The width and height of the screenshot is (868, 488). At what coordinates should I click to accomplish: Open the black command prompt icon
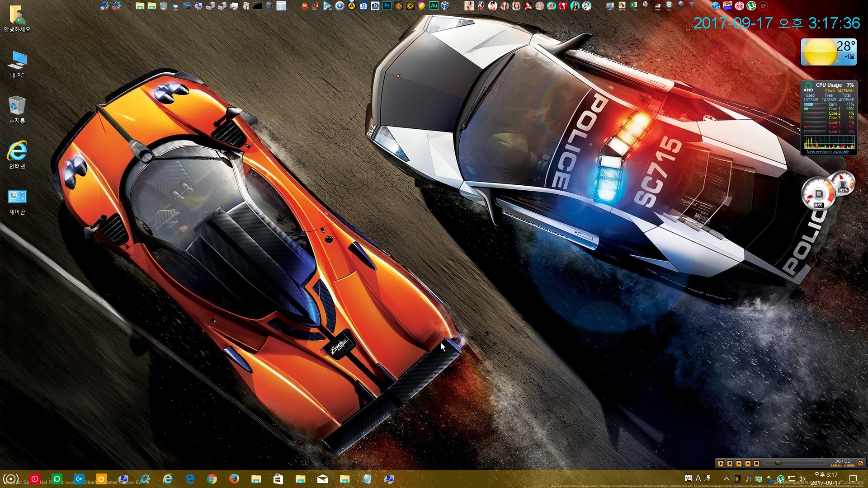[x=258, y=6]
